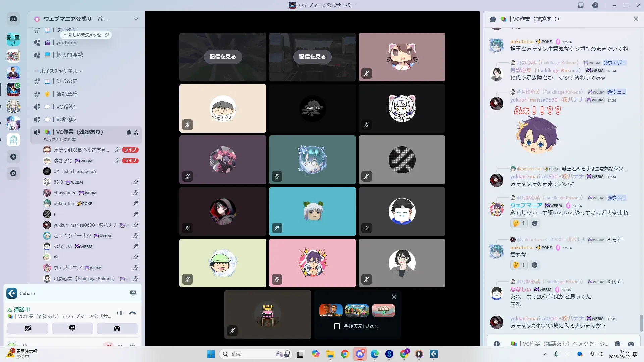This screenshot has width=644, height=362.
Task: Check the 今後表示しない checkbox
Action: click(337, 326)
